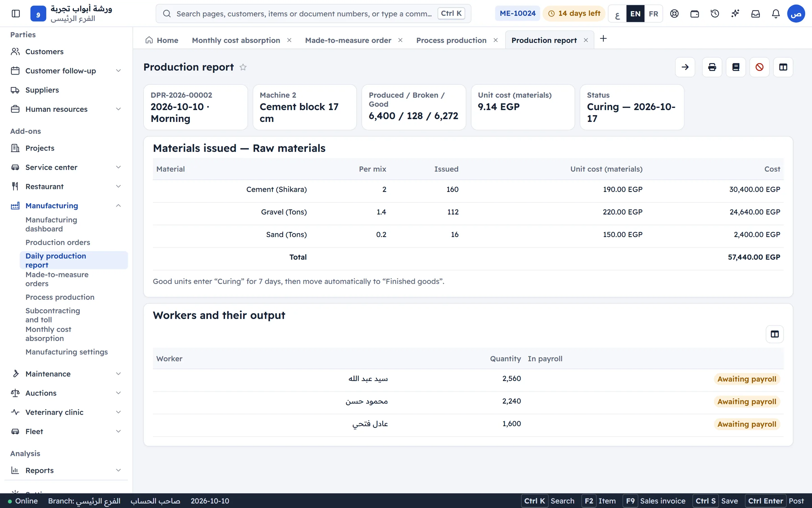This screenshot has height=508, width=812.
Task: Open the journal entry book icon
Action: [736, 67]
